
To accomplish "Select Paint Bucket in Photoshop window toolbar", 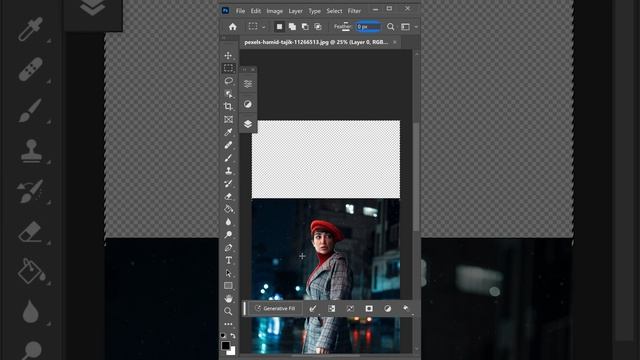I will pyautogui.click(x=228, y=209).
